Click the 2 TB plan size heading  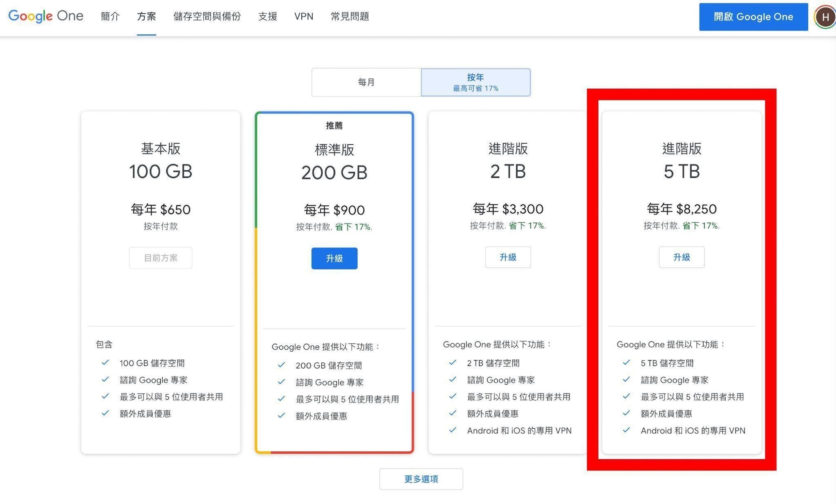tap(508, 171)
